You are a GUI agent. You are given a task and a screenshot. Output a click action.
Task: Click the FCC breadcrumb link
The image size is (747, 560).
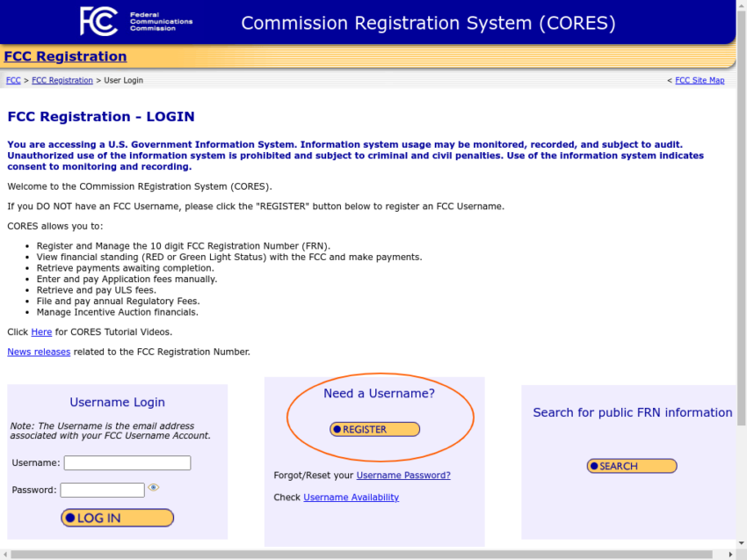[13, 80]
